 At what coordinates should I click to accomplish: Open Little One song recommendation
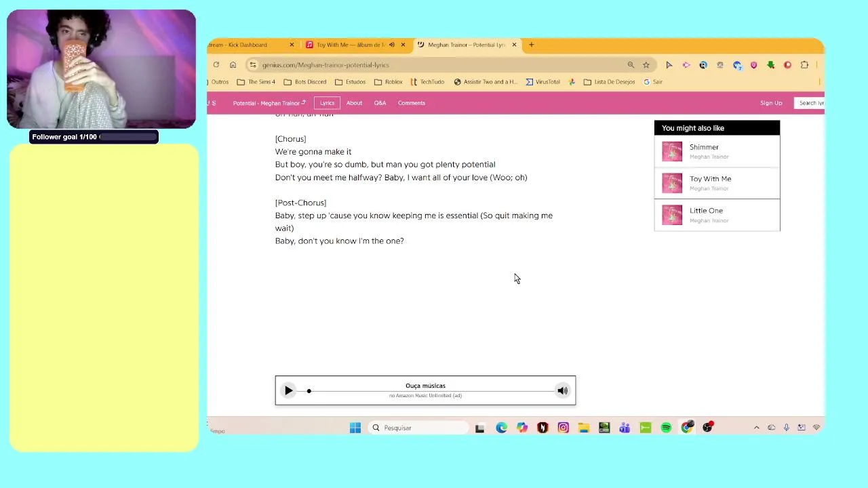(x=717, y=215)
